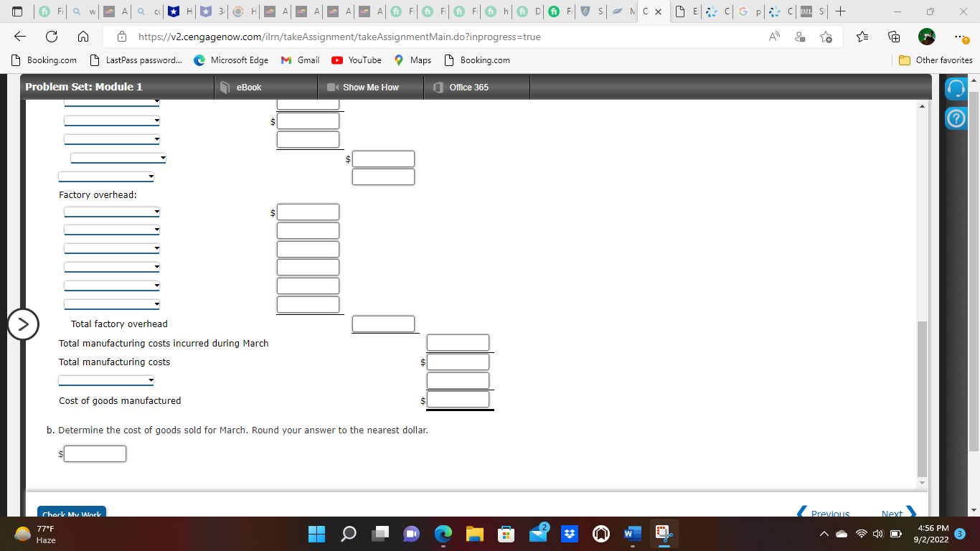Screen dimensions: 980x551
Task: Open Teams Chat from the taskbar
Action: coord(411,534)
